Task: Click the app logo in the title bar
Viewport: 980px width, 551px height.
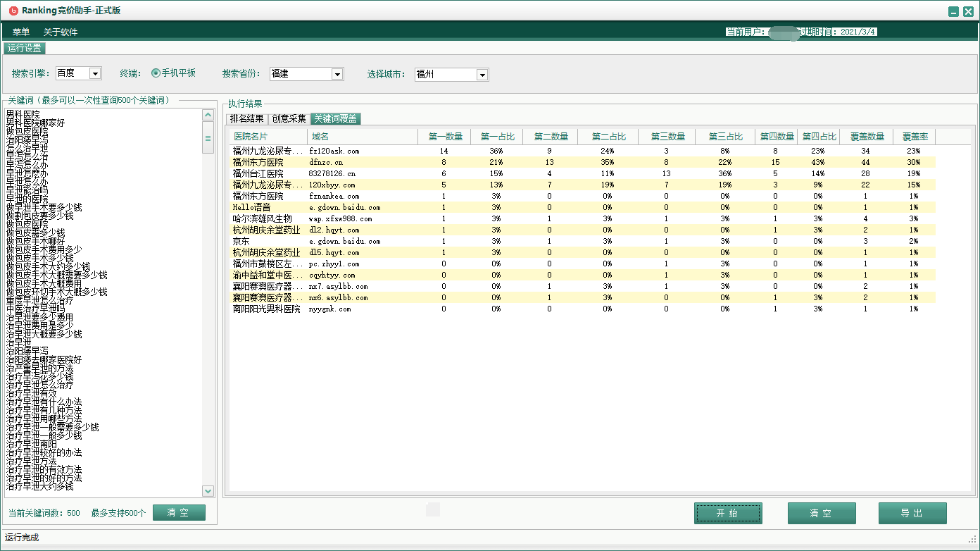Action: (x=13, y=11)
